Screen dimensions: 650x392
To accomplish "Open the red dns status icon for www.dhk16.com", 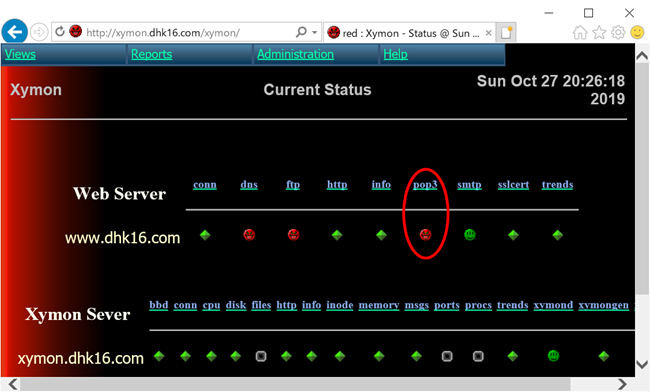I will click(x=249, y=235).
